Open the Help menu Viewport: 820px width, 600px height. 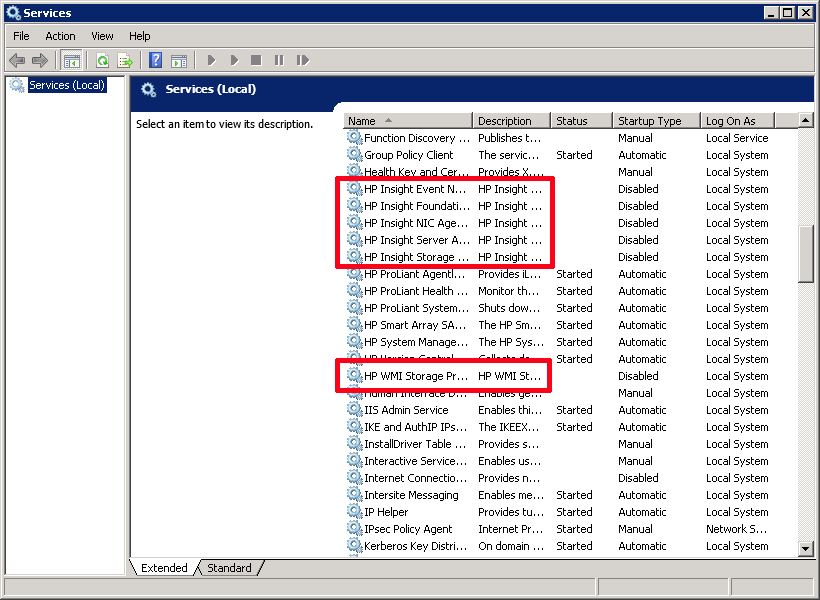(140, 36)
